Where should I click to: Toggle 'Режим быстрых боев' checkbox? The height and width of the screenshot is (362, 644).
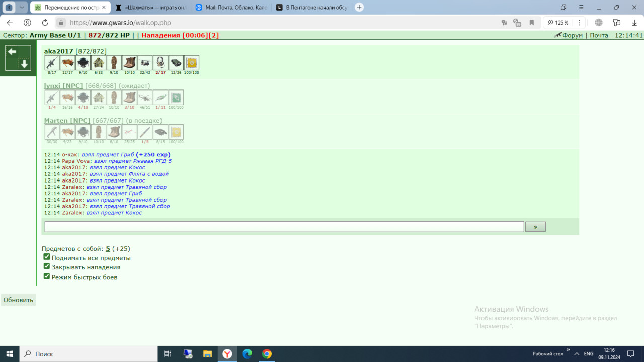point(47,276)
